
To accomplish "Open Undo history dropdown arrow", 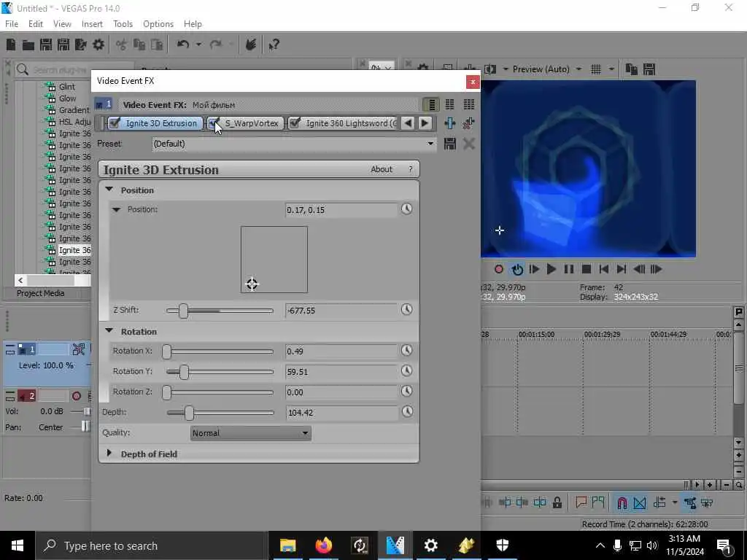I will (198, 44).
